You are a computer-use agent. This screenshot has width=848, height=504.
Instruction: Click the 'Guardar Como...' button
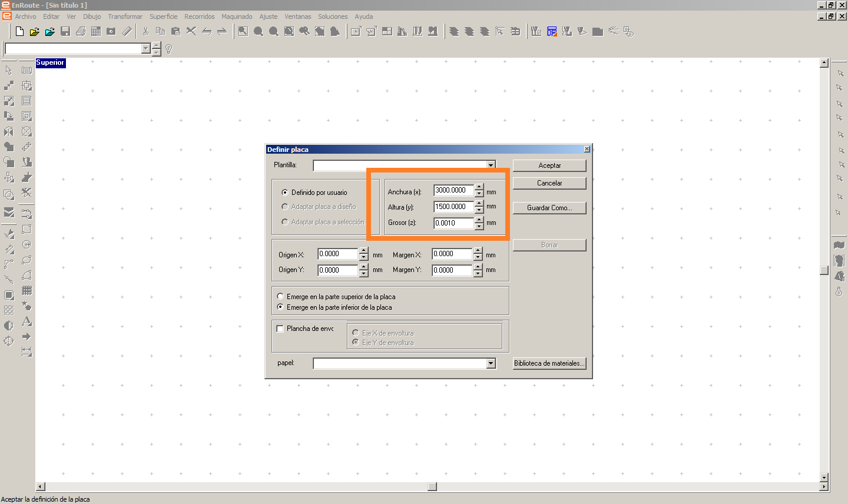(549, 208)
